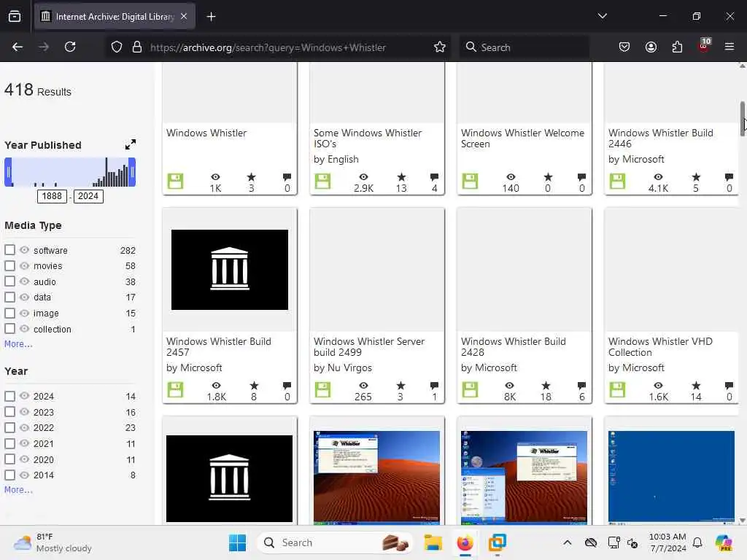Show hidden system tray icons

click(567, 542)
